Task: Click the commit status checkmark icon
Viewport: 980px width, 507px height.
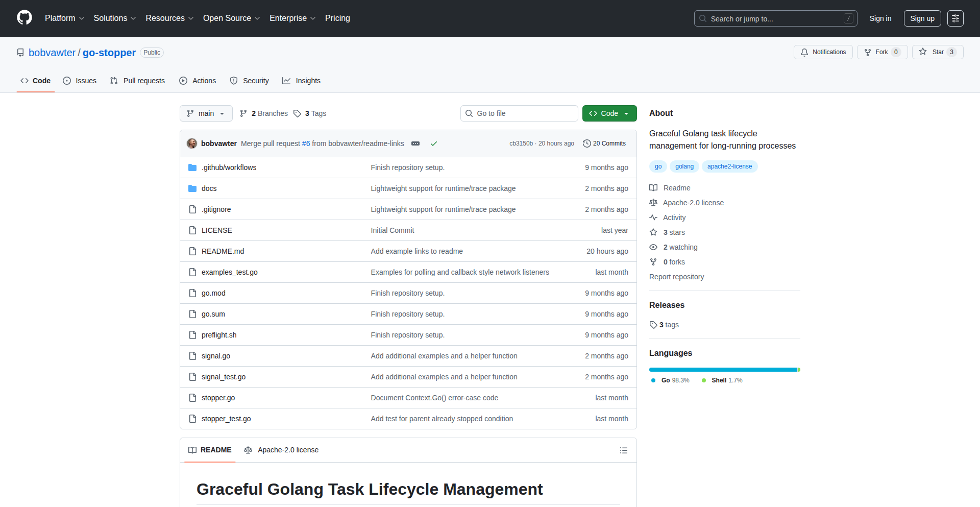Action: click(434, 143)
